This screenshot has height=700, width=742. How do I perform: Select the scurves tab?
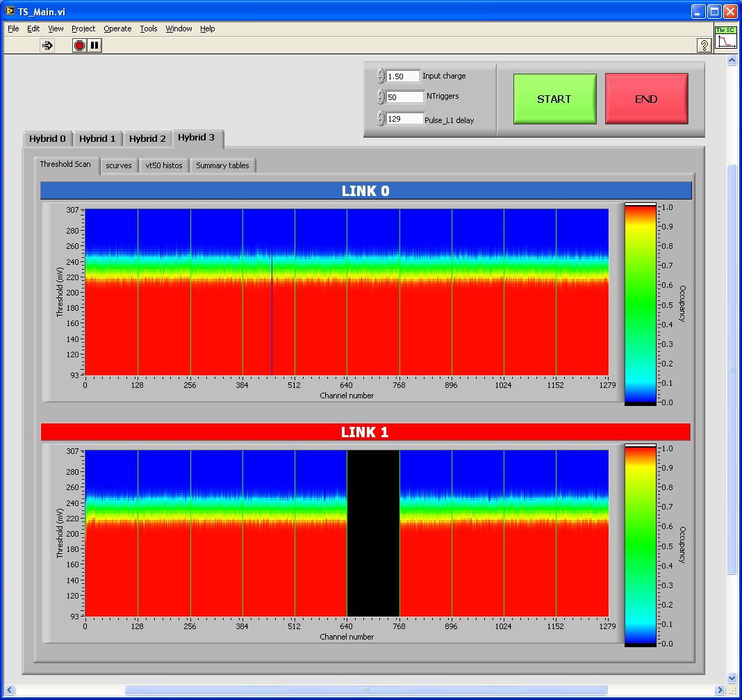click(x=119, y=165)
